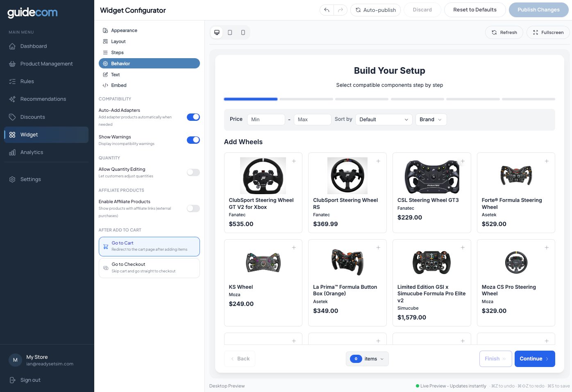Open the Embed code section
Image resolution: width=572 pixels, height=392 pixels.
119,85
